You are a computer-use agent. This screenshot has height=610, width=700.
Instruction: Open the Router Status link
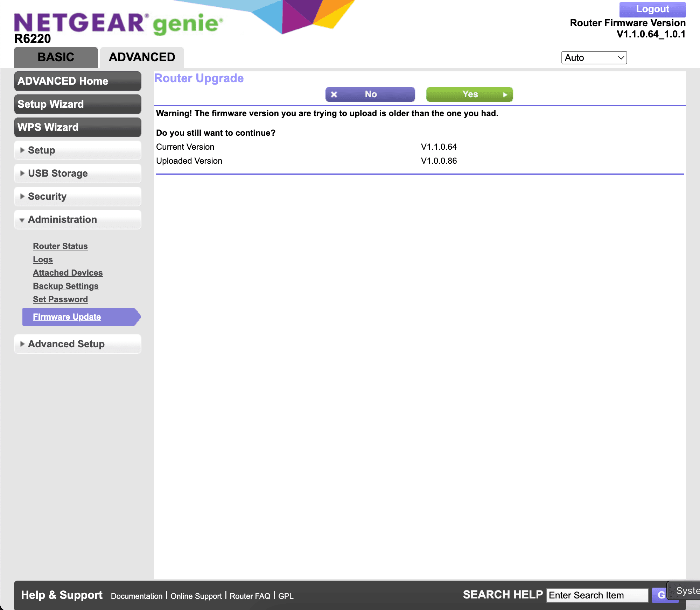(60, 246)
